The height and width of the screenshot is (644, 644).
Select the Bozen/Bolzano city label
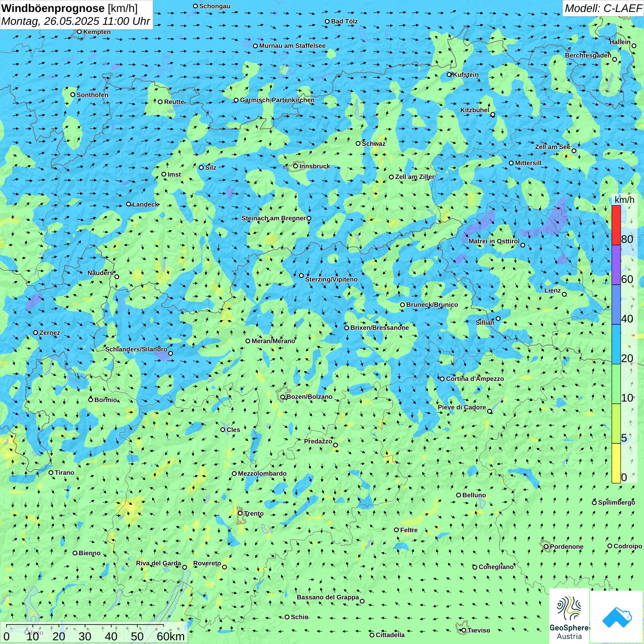point(309,397)
